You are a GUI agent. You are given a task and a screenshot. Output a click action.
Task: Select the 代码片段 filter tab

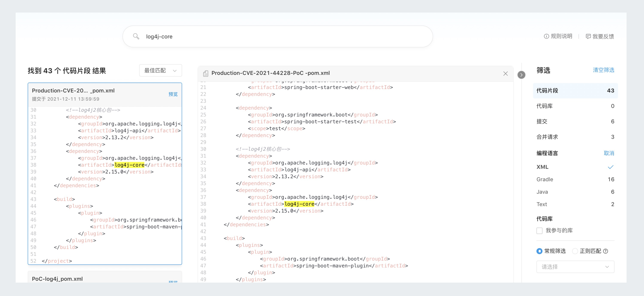pos(575,91)
